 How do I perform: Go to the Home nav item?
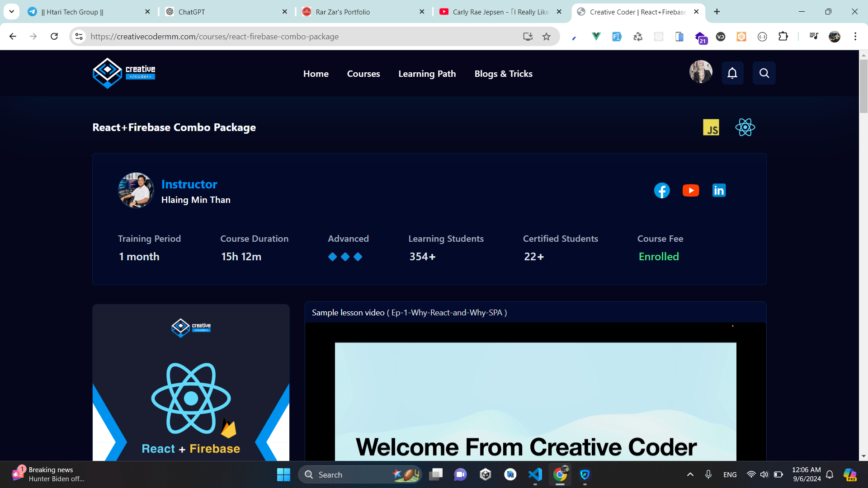tap(316, 74)
